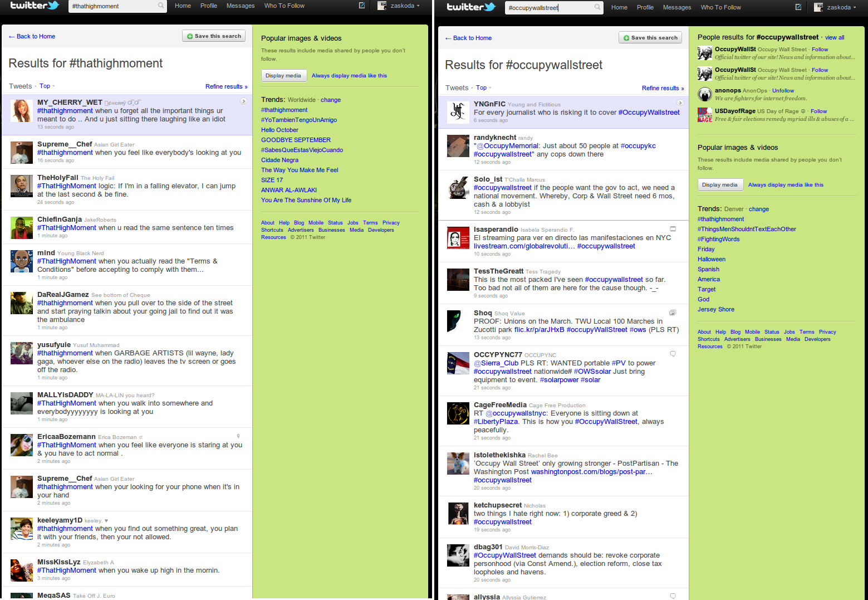Open details arrow on MY_CHERRY_WET tweet
Viewport: 868px width, 600px height.
pyautogui.click(x=243, y=101)
